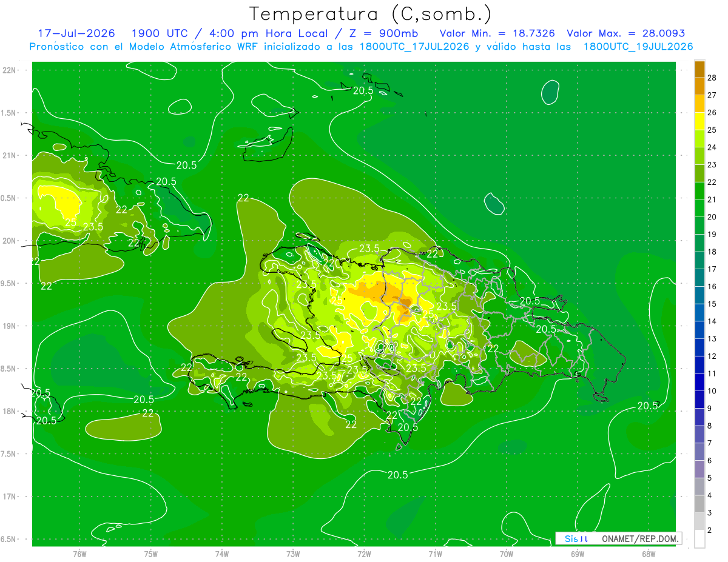Click the "24" label on the color scale
Viewport: 728px width, 562px height.
[712, 147]
